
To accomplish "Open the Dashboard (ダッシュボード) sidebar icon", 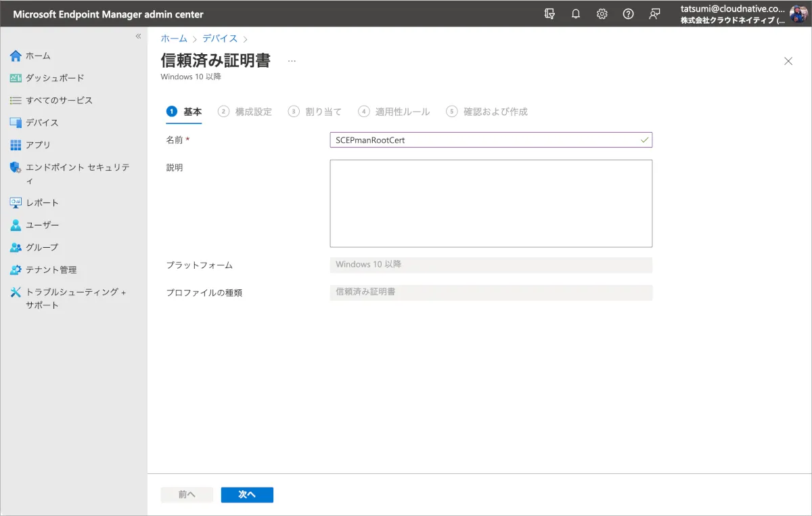I will point(16,78).
